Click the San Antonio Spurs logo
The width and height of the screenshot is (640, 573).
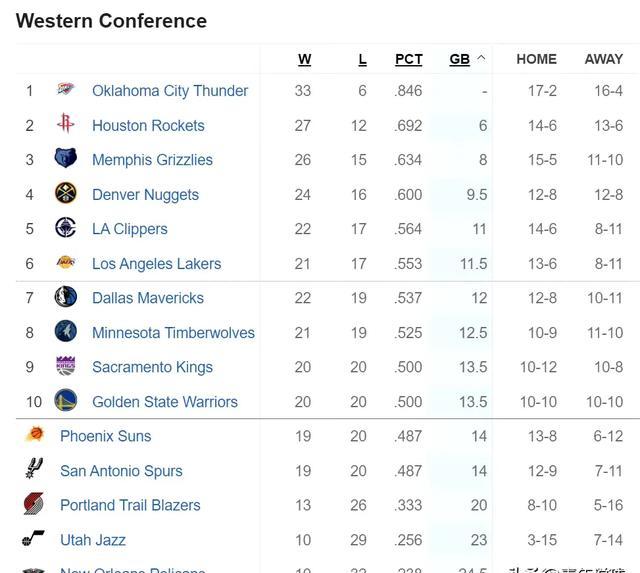34,471
